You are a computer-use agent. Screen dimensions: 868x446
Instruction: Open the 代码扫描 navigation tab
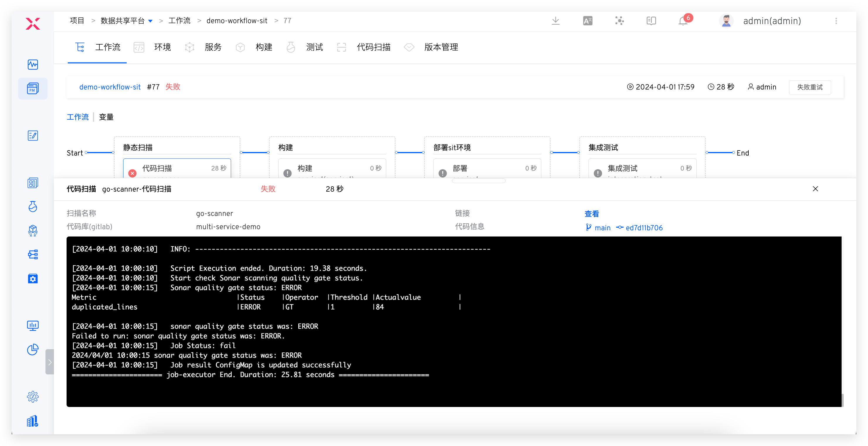tap(373, 47)
